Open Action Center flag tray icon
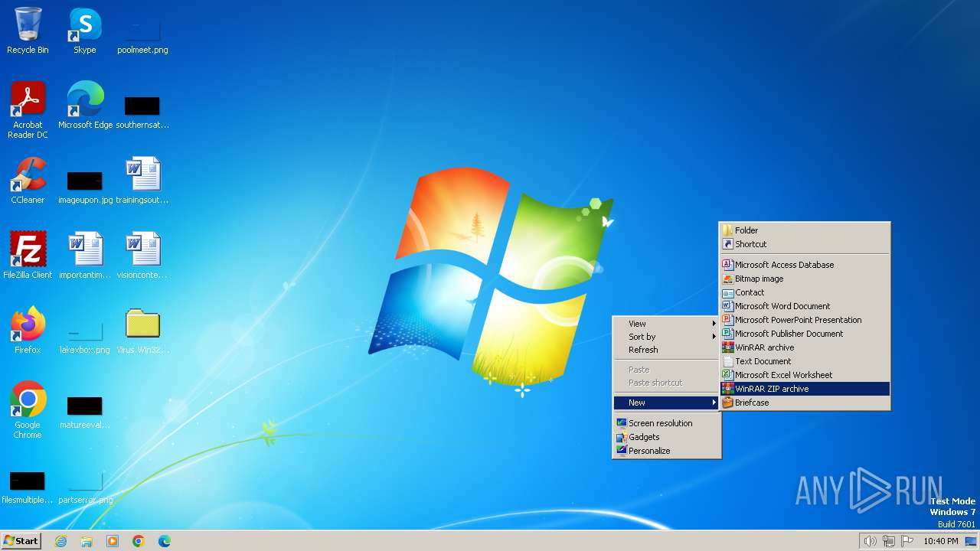 coord(908,541)
